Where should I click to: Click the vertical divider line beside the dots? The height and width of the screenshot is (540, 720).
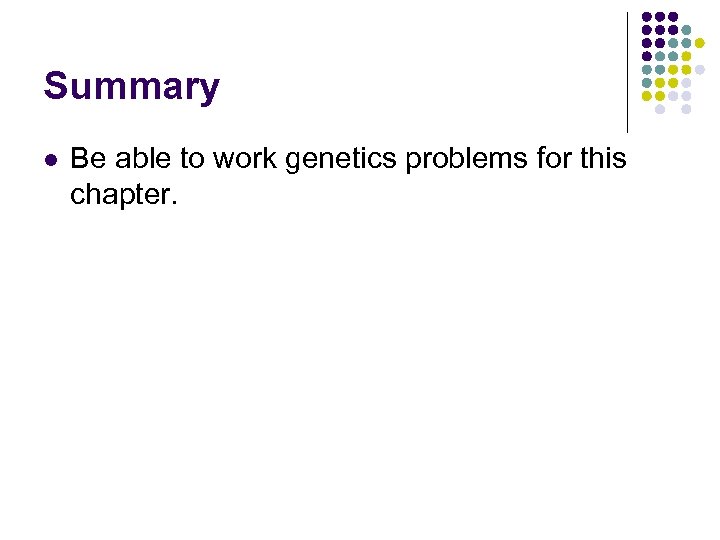[x=628, y=72]
